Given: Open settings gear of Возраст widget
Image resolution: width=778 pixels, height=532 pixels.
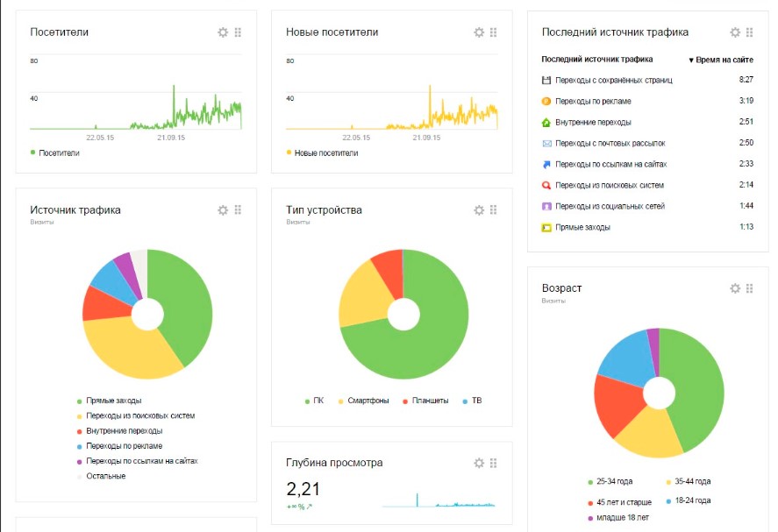Looking at the screenshot, I should [x=735, y=288].
